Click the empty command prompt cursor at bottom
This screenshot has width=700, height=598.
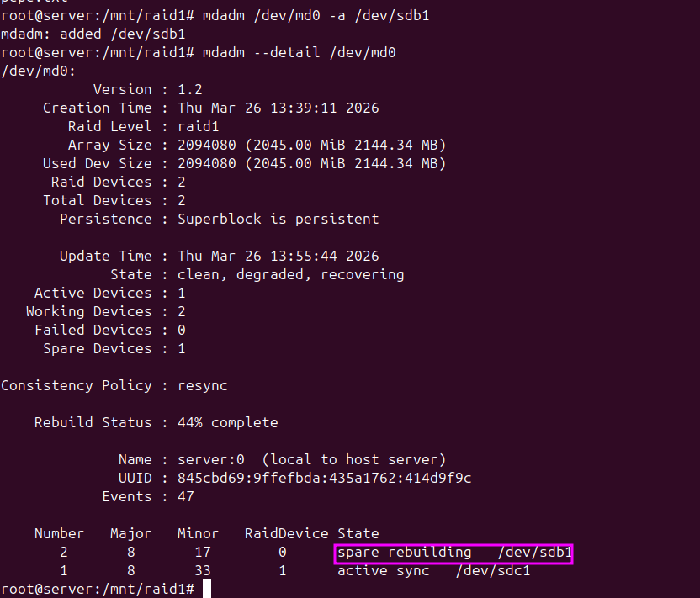click(x=207, y=590)
